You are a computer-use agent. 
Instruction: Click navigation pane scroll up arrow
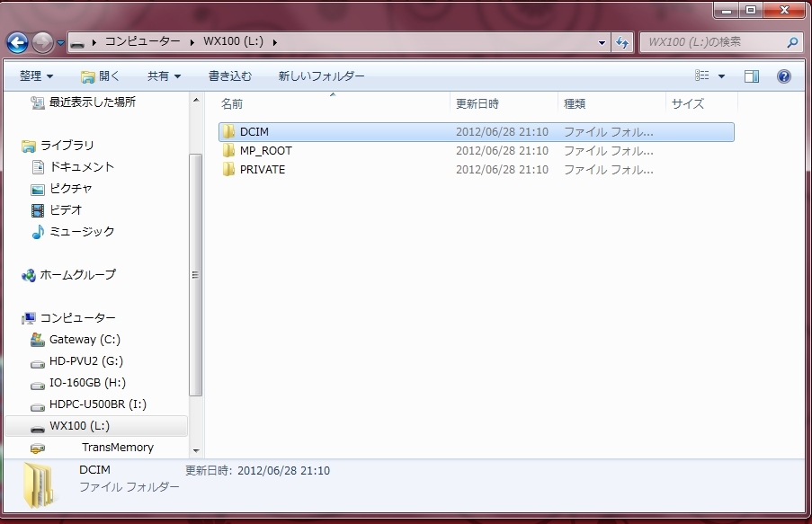click(196, 100)
